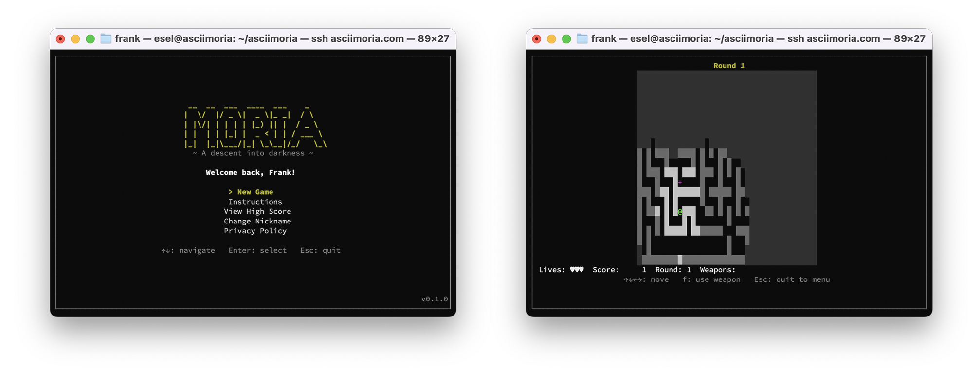Select the New Game menu option
980x372 pixels.
click(255, 192)
